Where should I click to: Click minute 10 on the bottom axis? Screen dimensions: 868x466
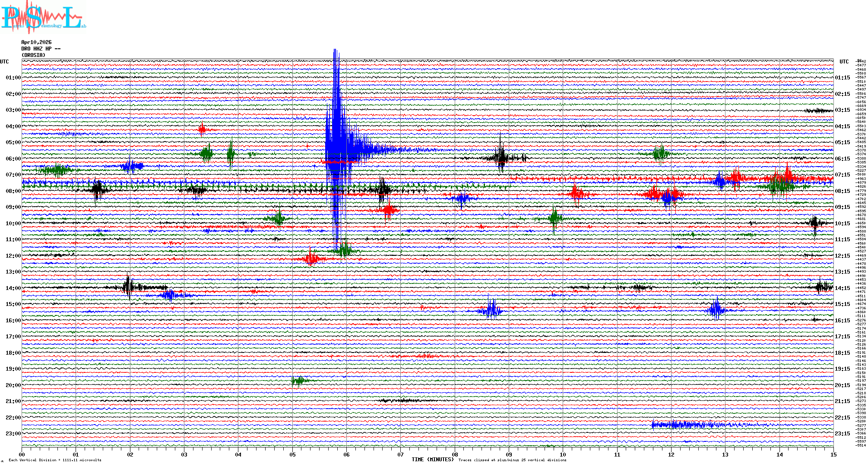(x=563, y=455)
